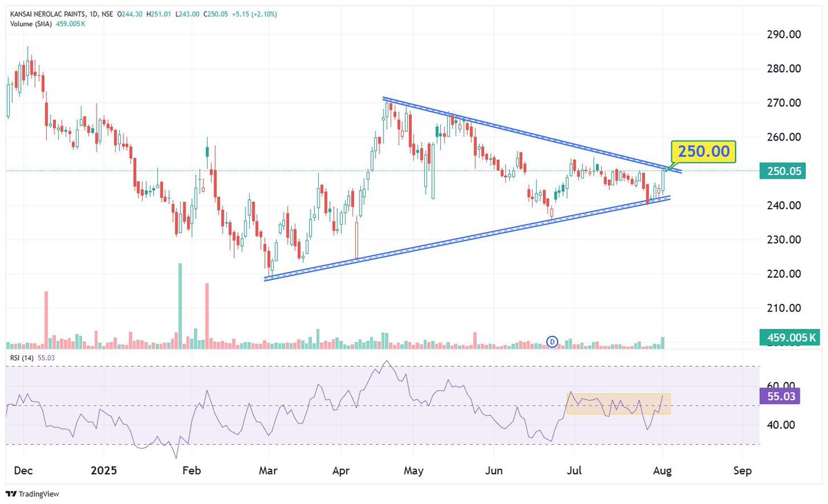Screen dimensions: 828x504
Task: Click the TradingView logo watermark
Action: (32, 494)
